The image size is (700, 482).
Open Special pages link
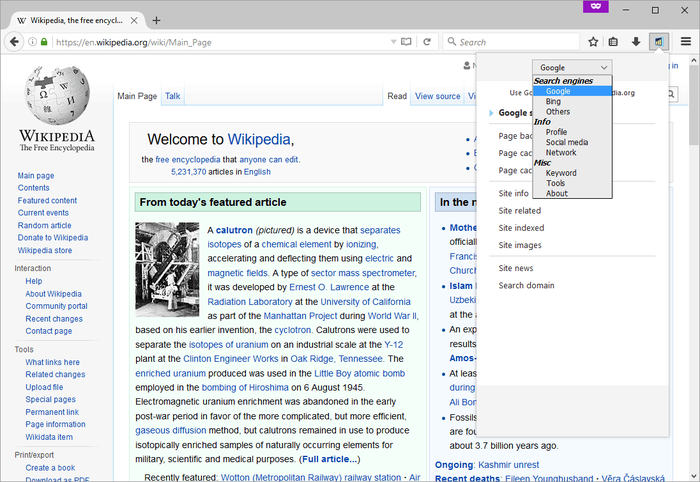click(50, 399)
